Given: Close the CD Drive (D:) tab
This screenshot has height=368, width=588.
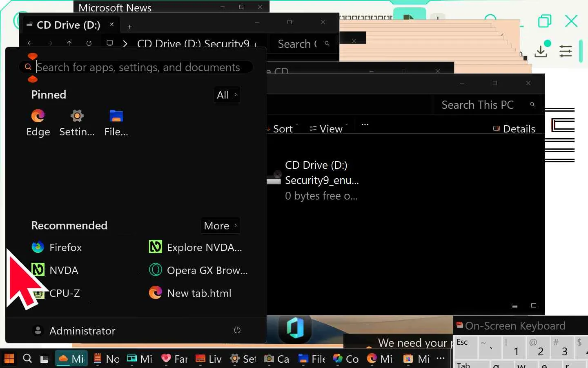Looking at the screenshot, I should click(x=112, y=25).
